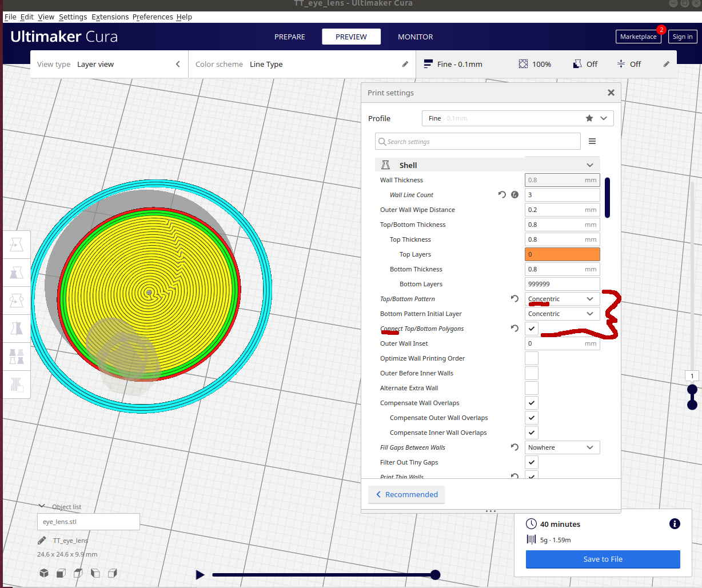
Task: Click the pencil icon beside eye_lens name
Action: pos(42,541)
